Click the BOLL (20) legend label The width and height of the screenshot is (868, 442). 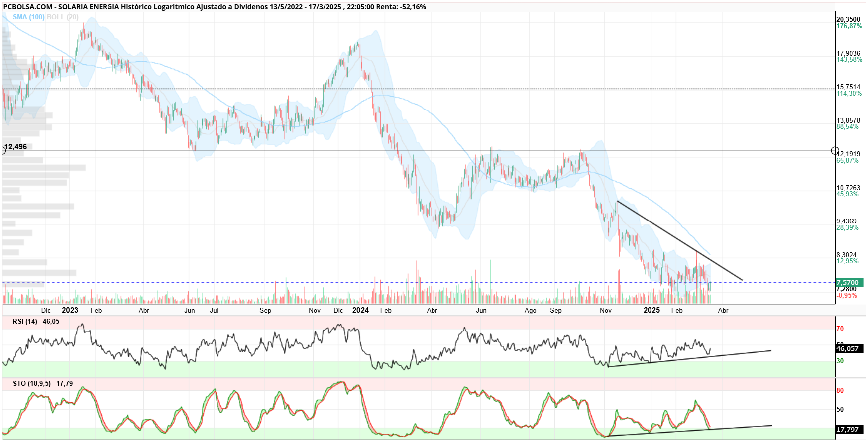click(x=62, y=17)
